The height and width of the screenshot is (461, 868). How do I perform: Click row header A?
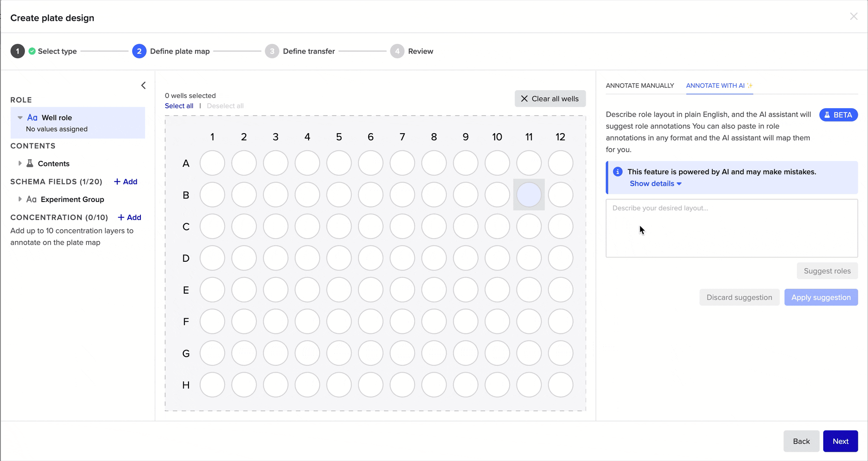(x=186, y=163)
